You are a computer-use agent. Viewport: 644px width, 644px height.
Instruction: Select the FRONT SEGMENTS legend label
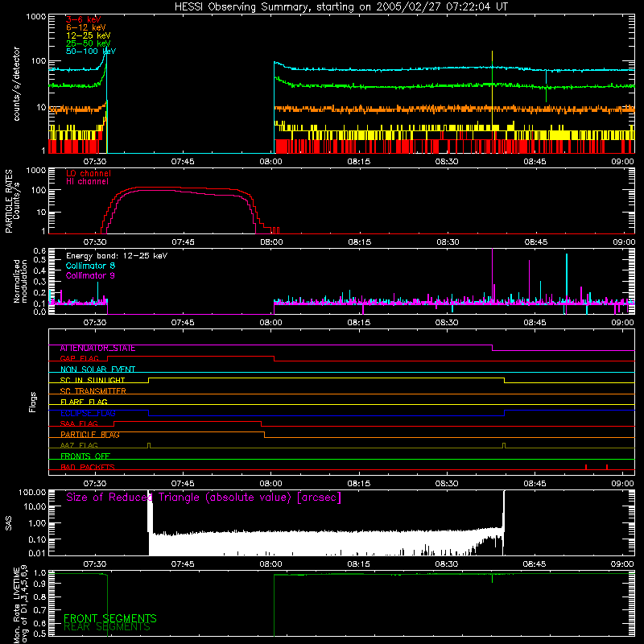point(110,618)
